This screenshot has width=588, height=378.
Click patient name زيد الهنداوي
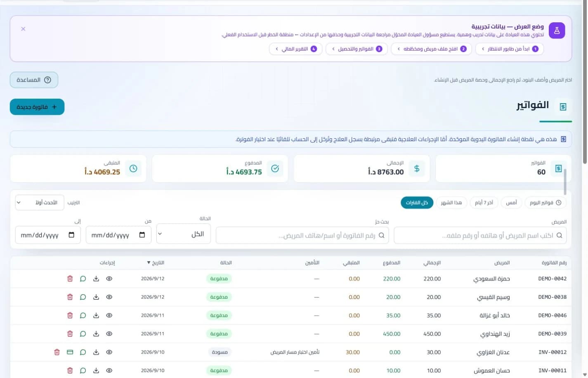click(495, 334)
